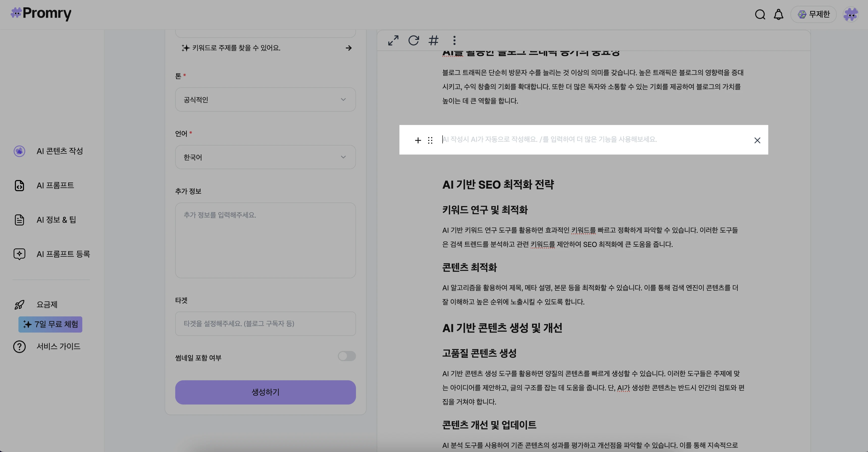Toggle the 썸네일 포함 여부 switch
Screen dimensions: 868x452
[347, 356]
